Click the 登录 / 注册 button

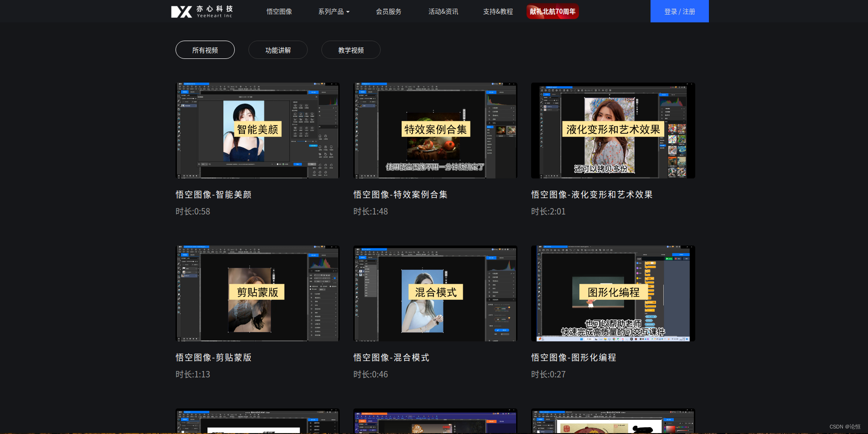pos(679,11)
